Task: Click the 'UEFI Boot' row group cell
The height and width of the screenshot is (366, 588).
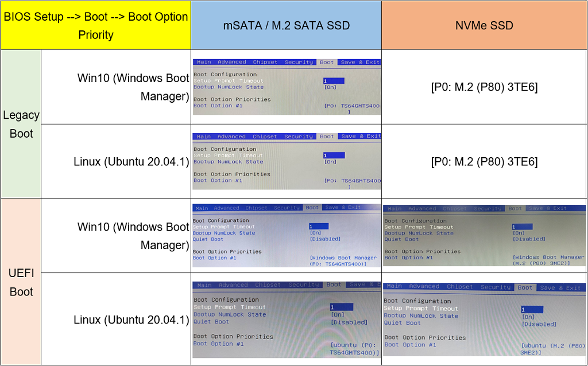Action: tap(21, 282)
